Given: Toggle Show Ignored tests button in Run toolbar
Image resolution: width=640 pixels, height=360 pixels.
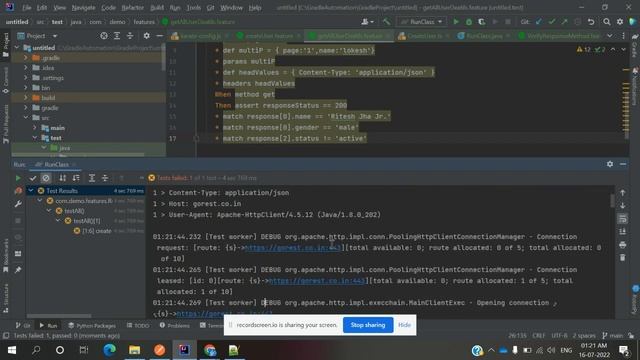Looking at the screenshot, I should point(46,178).
